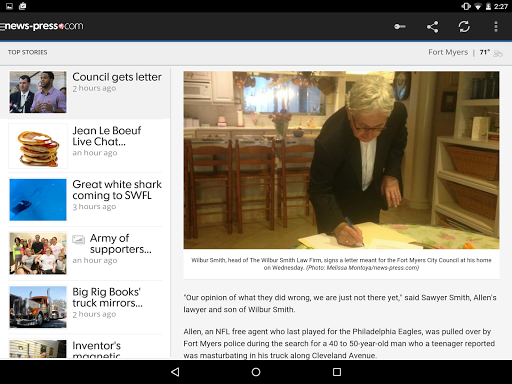Tap the Android home button
The width and height of the screenshot is (512, 384).
tap(256, 372)
